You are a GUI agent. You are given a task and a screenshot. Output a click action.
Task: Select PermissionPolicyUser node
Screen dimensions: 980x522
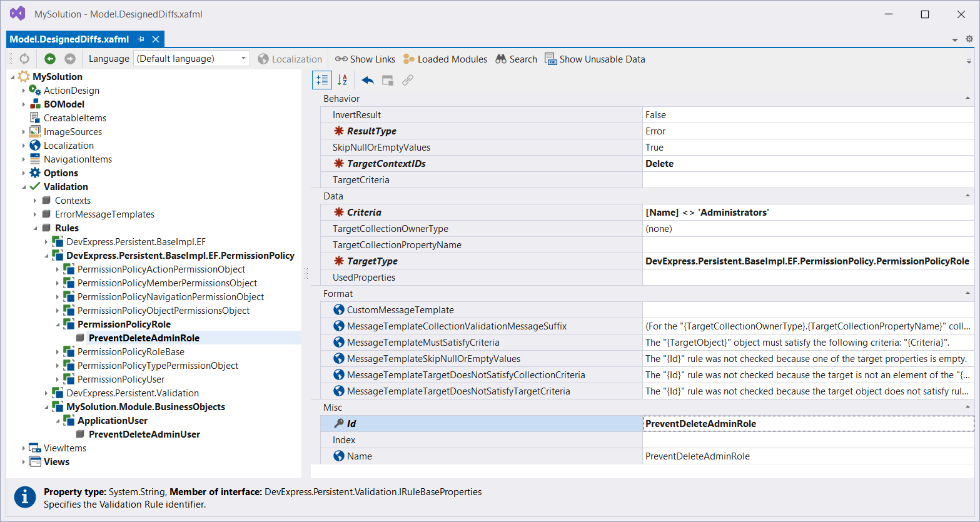tap(121, 379)
